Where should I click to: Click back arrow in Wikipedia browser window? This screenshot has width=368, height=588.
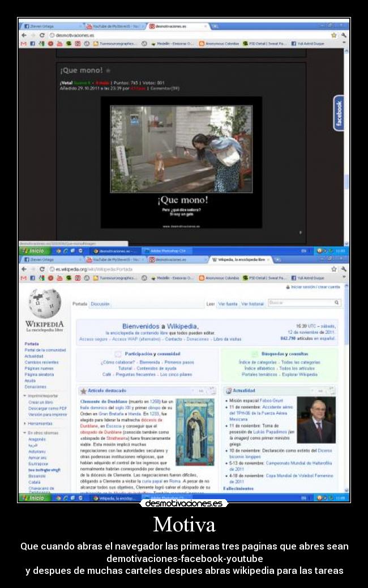click(24, 269)
